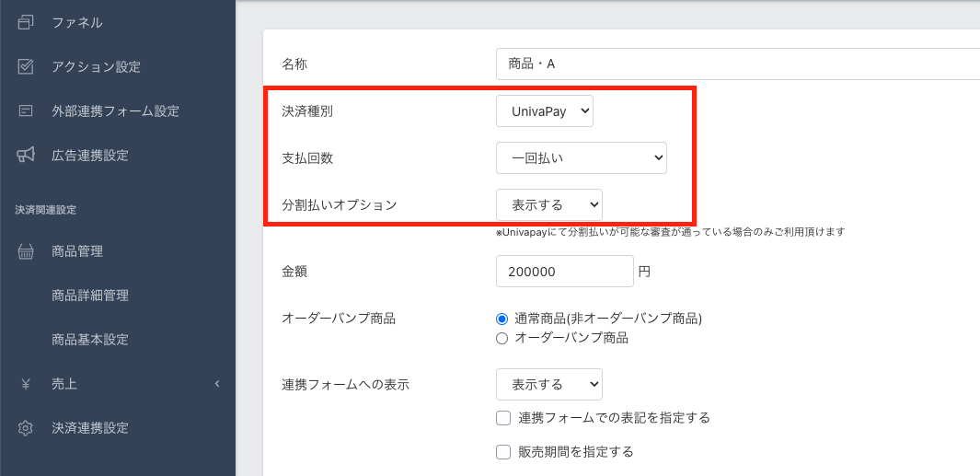Screen dimensions: 980x476
Task: Open 商品詳細管理 in sidebar
Action: point(90,296)
